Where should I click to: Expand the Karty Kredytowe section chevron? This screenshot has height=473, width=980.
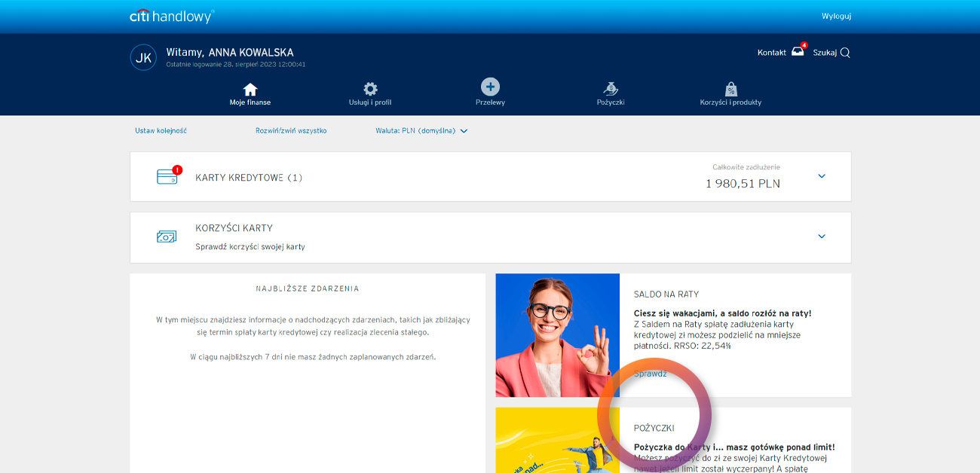822,176
